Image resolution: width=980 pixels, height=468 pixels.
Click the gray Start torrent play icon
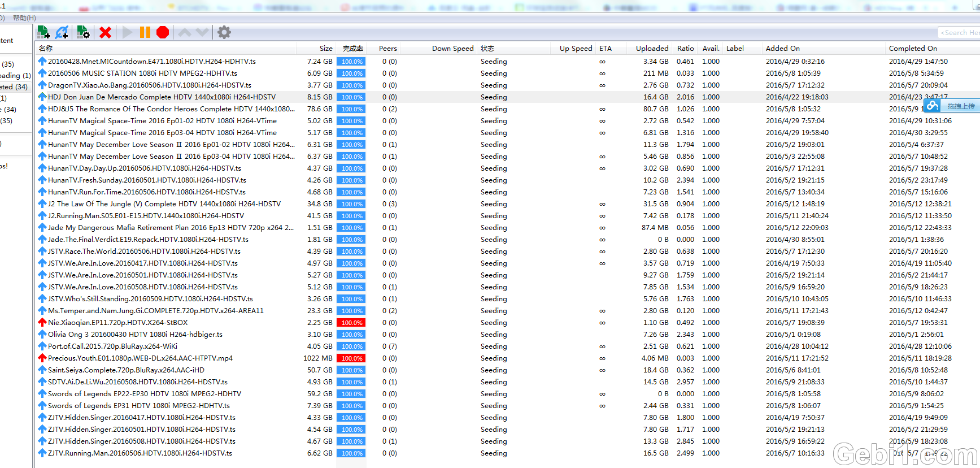click(x=127, y=32)
